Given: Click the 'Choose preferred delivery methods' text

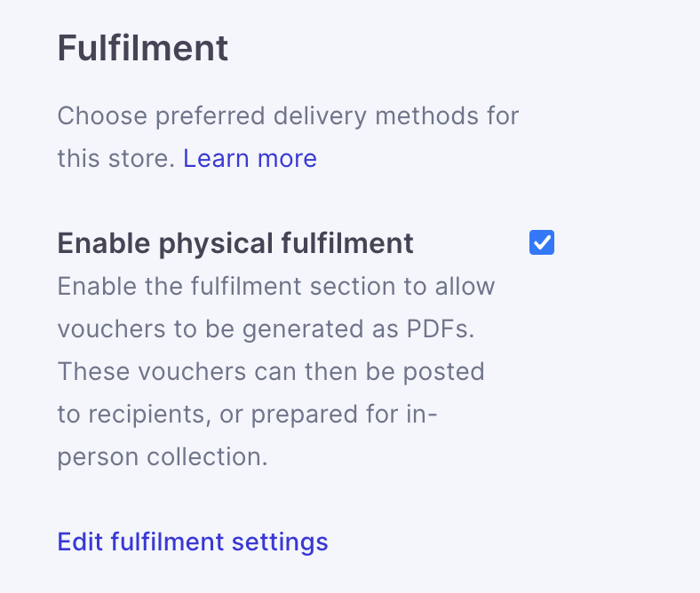Looking at the screenshot, I should [x=288, y=116].
